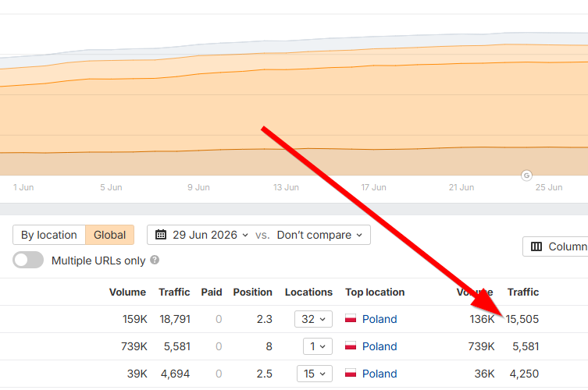The width and height of the screenshot is (588, 390).
Task: Open Poland link in the 739K row
Action: [380, 346]
